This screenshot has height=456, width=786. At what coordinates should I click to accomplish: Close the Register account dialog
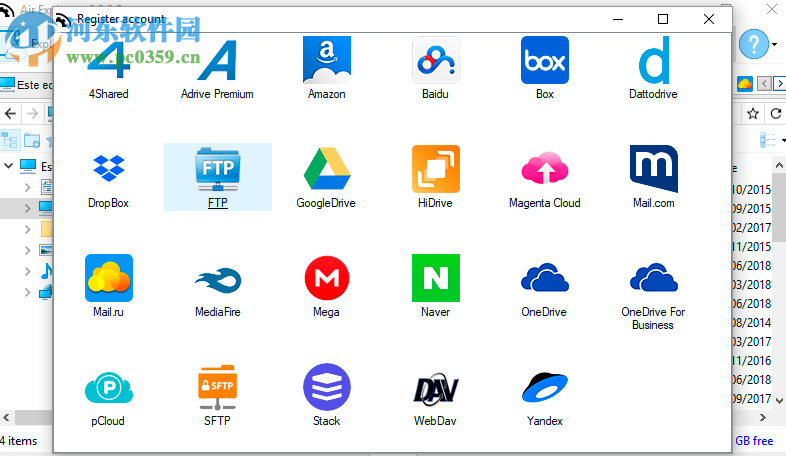(x=708, y=19)
